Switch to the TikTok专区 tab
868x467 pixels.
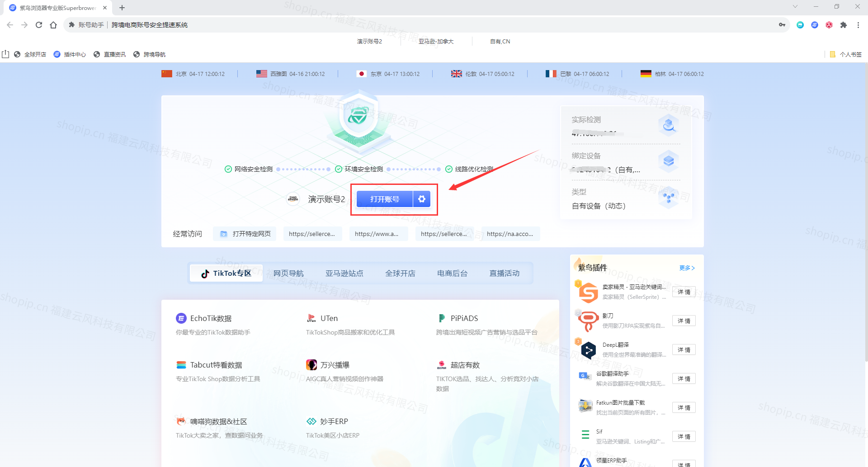[226, 273]
